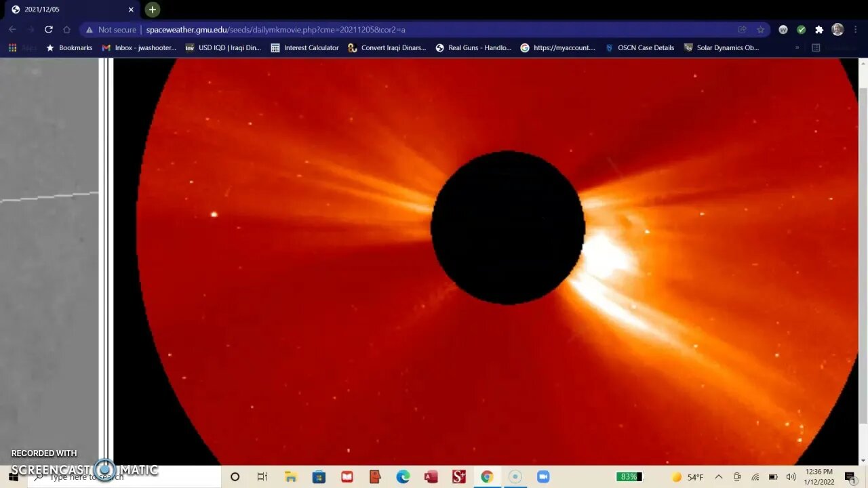
Task: Click the gray W extension icon
Action: tap(783, 30)
